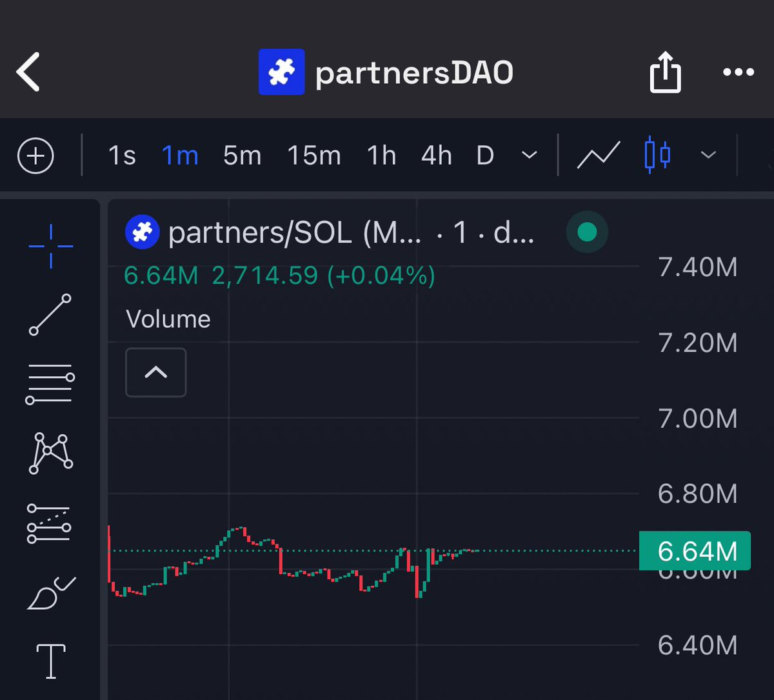Pick the brush drawing tool
774x700 pixels.
51,592
